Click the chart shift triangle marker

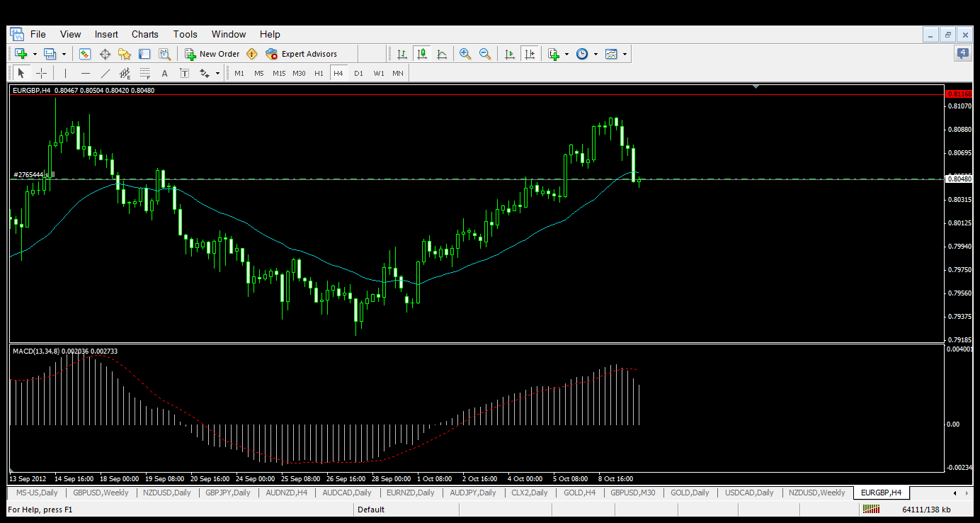coord(756,86)
